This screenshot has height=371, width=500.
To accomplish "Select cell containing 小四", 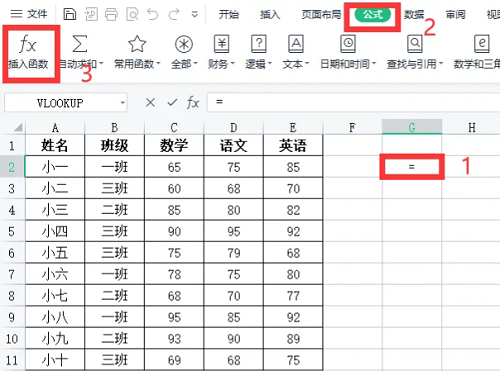I will [55, 231].
